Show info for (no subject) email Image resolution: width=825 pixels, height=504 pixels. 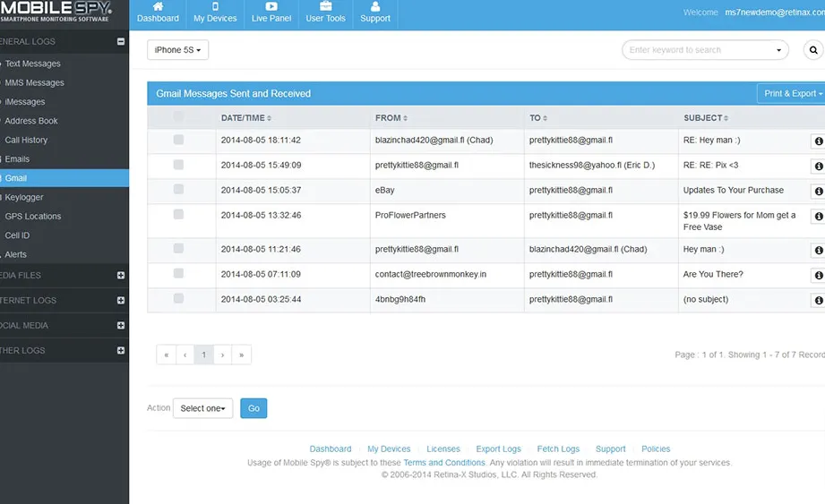tap(818, 300)
